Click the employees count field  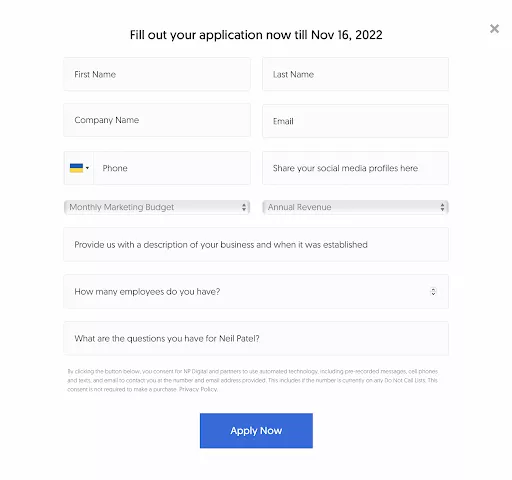pos(256,292)
